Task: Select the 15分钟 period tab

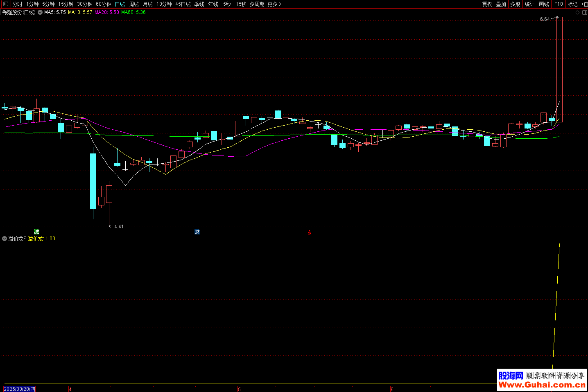Action: pyautogui.click(x=66, y=4)
